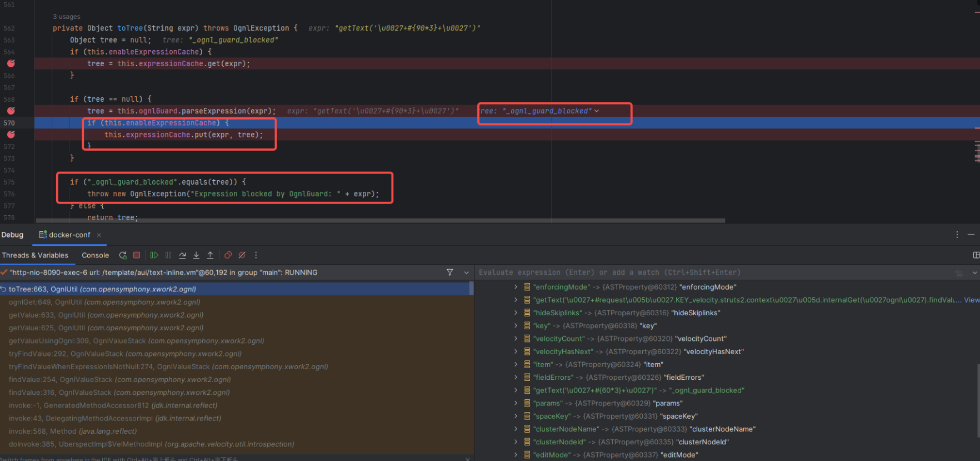Rerun the docker-conf debug session
This screenshot has height=461, width=980.
click(123, 255)
